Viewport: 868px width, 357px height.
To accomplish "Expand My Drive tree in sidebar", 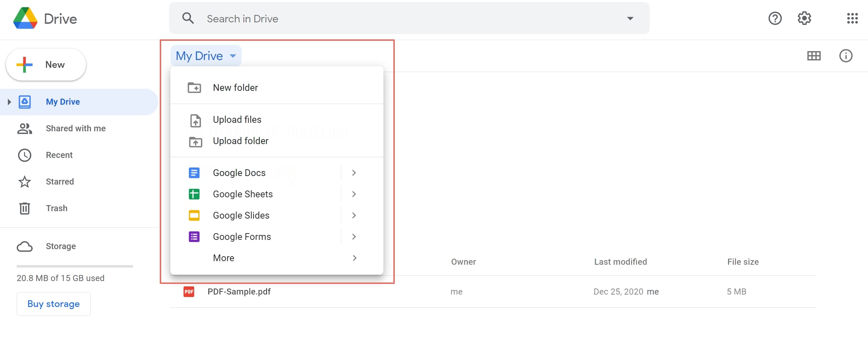I will coord(9,102).
